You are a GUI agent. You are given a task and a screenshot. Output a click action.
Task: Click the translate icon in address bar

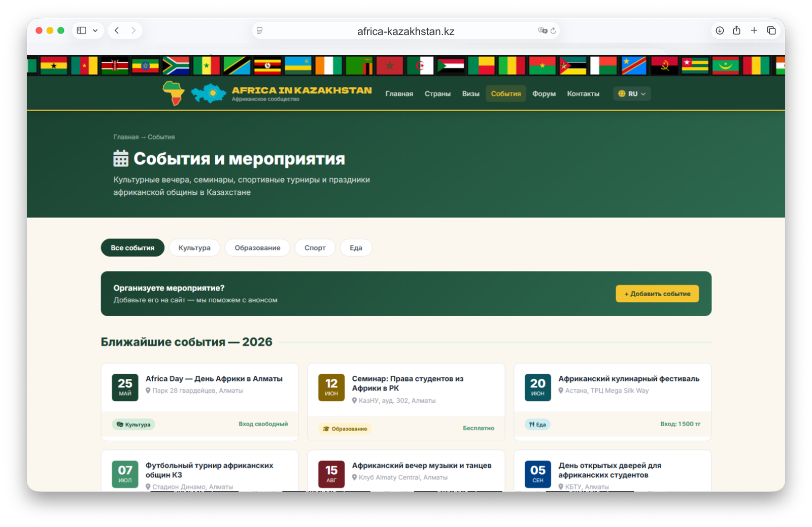coord(543,31)
